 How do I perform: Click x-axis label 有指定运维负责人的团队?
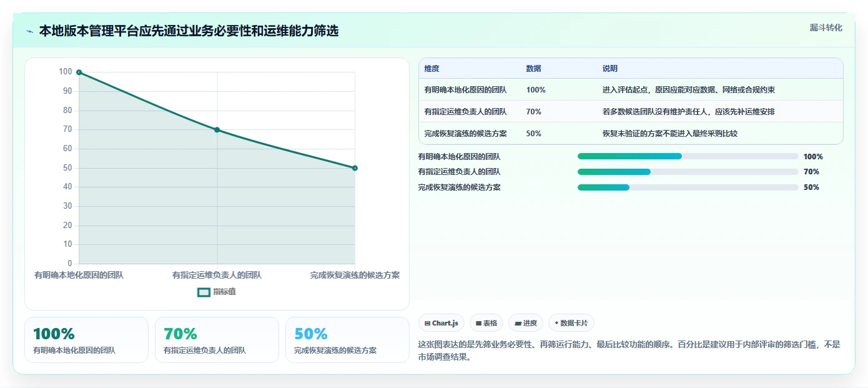pyautogui.click(x=217, y=275)
